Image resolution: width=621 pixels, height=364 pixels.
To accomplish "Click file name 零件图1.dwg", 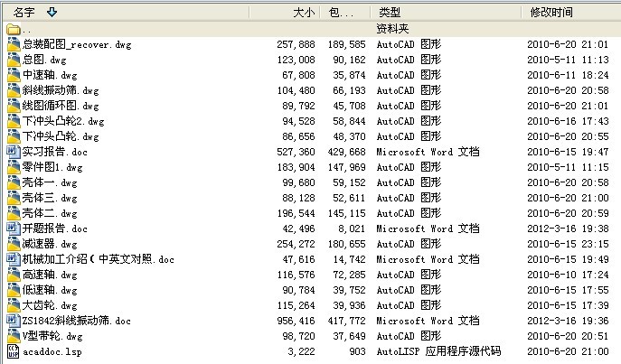I will click(52, 167).
